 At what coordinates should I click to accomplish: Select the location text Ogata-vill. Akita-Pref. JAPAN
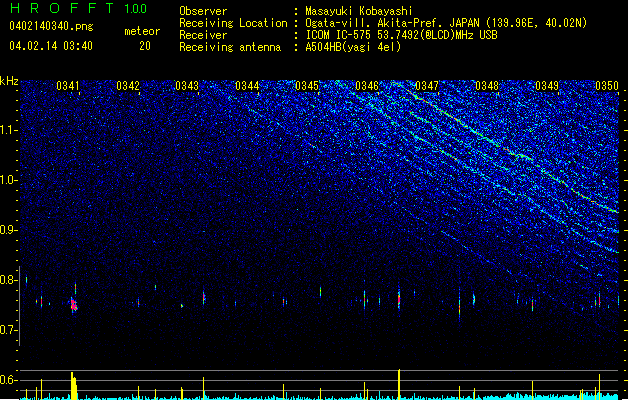pos(392,23)
